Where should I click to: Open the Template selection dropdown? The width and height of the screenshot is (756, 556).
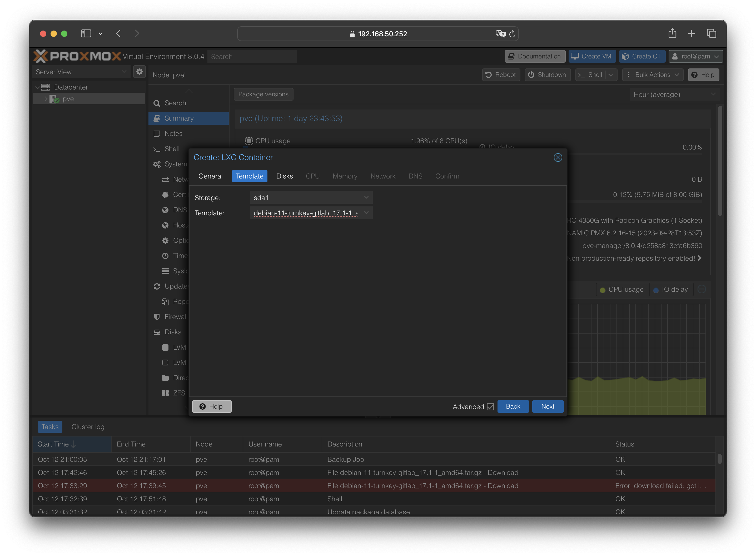point(366,213)
